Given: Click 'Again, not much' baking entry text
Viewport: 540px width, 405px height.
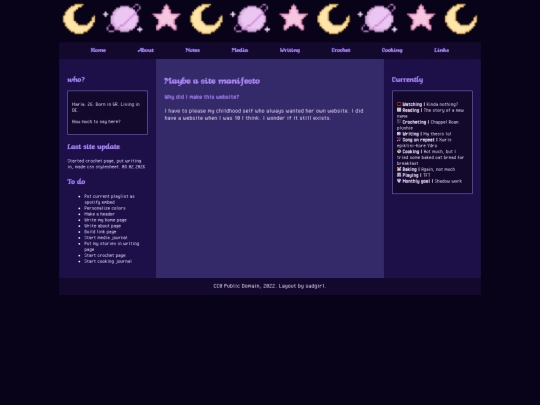Looking at the screenshot, I should click(x=438, y=169).
